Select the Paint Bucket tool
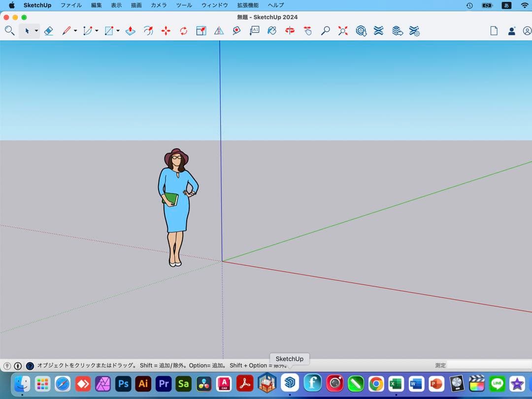Screen dimensions: 532x399 point(272,31)
